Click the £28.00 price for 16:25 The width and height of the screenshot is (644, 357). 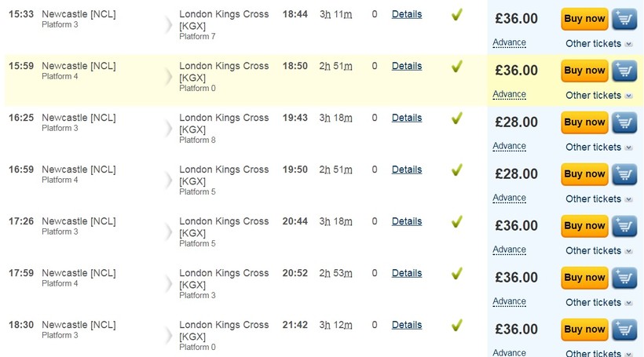tap(516, 122)
